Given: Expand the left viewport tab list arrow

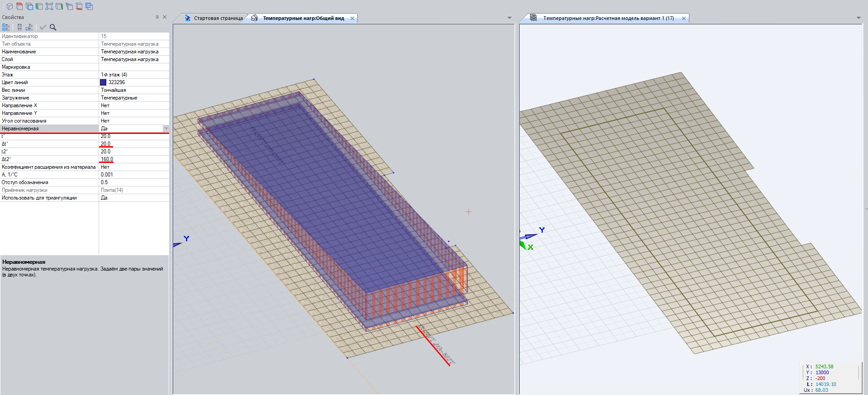Looking at the screenshot, I should click(x=509, y=18).
